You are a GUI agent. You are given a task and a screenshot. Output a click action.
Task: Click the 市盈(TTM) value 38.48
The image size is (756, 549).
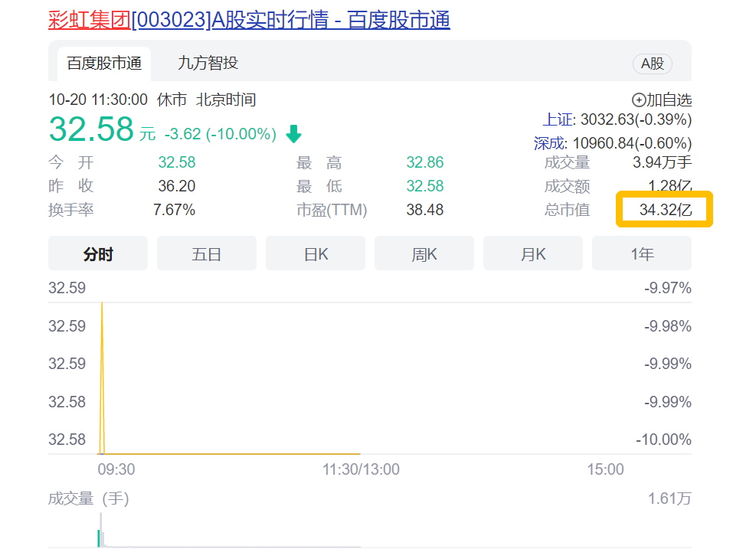click(x=425, y=210)
